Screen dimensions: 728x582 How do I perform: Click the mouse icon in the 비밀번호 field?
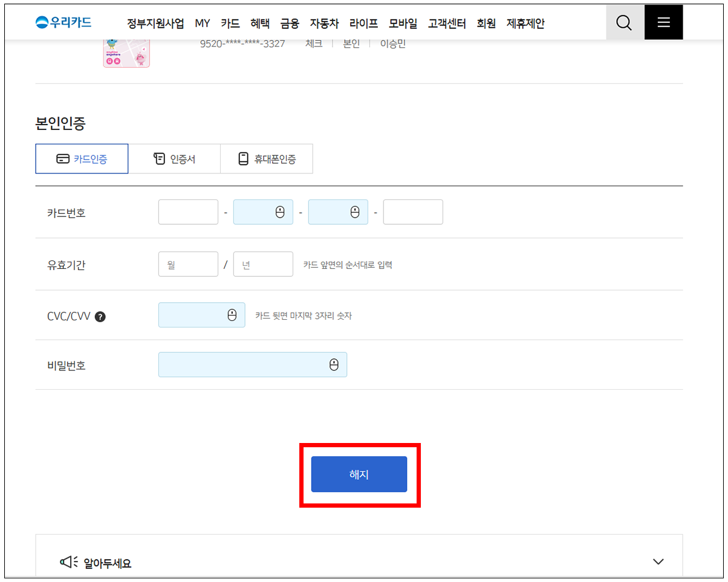pyautogui.click(x=334, y=364)
